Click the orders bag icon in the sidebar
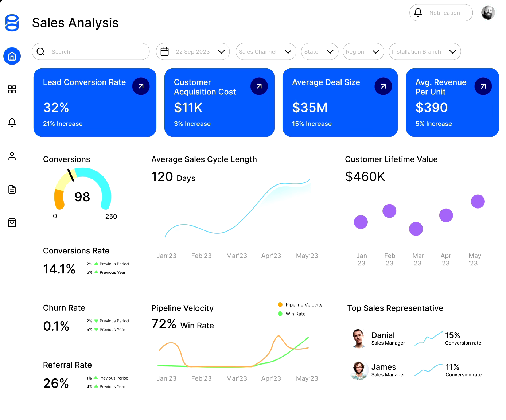 (x=12, y=222)
